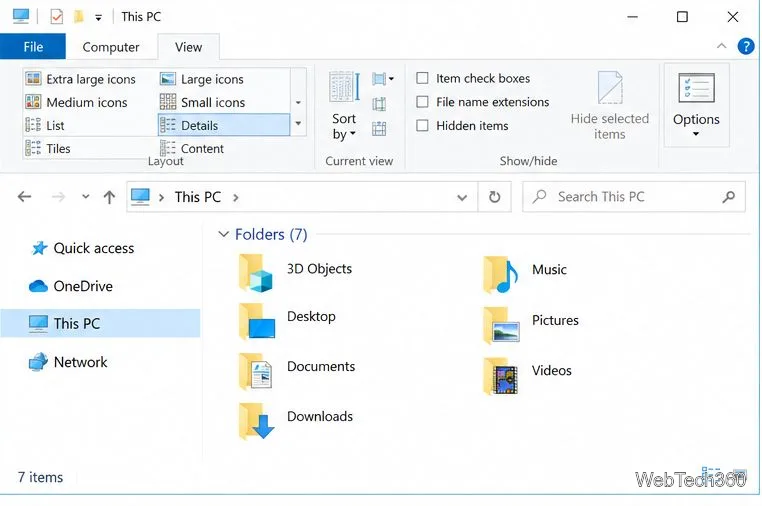
Task: Open the address bar history dropdown
Action: tap(462, 197)
